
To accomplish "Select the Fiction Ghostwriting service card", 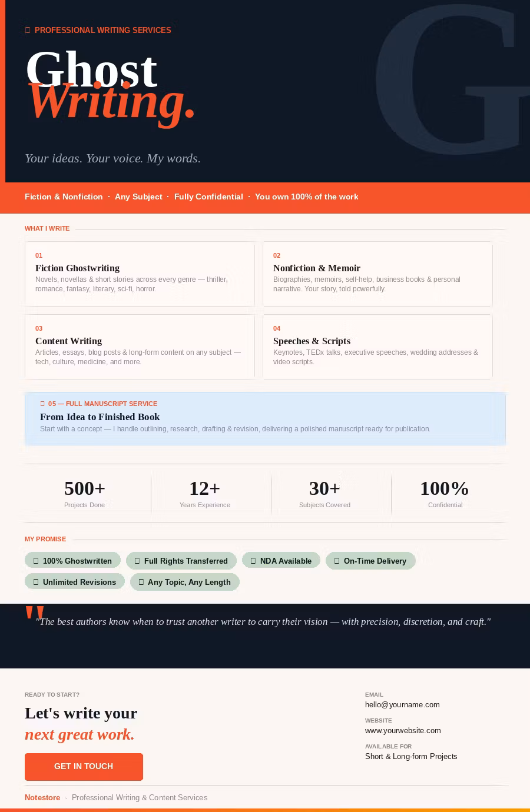I will [140, 274].
